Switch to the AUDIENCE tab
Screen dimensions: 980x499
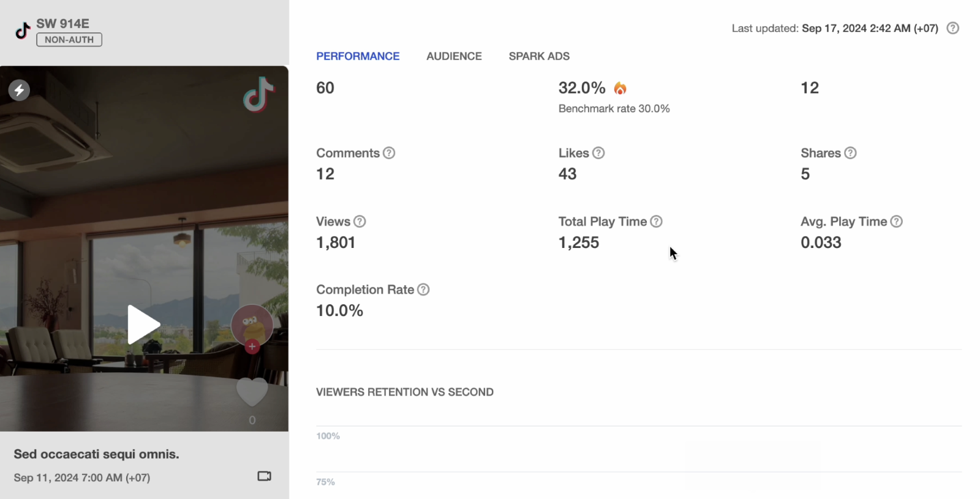tap(454, 56)
